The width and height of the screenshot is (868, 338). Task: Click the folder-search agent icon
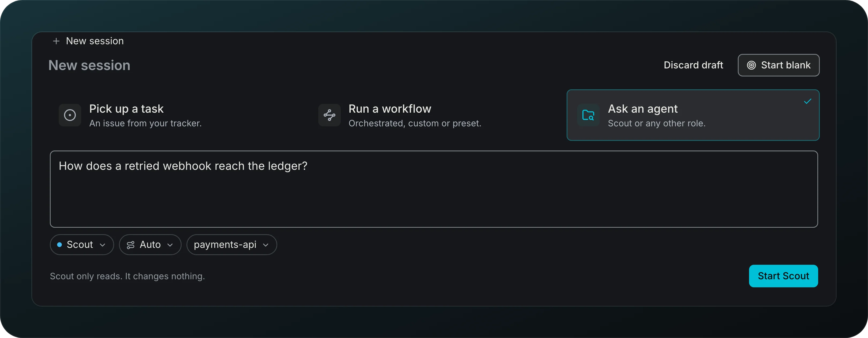pyautogui.click(x=588, y=115)
